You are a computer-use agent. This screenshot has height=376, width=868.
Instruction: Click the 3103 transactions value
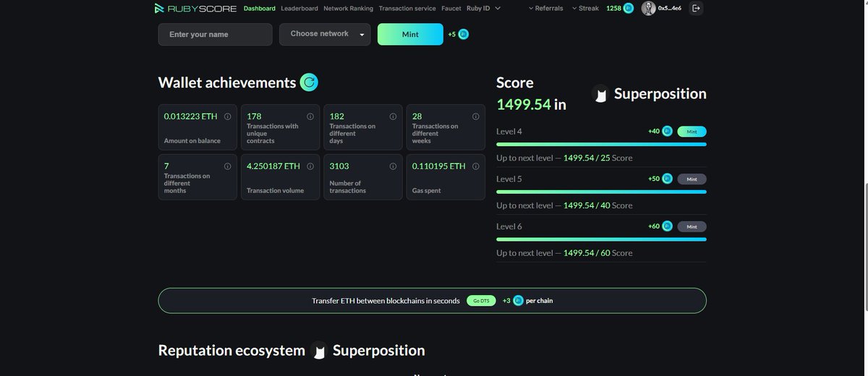[339, 166]
